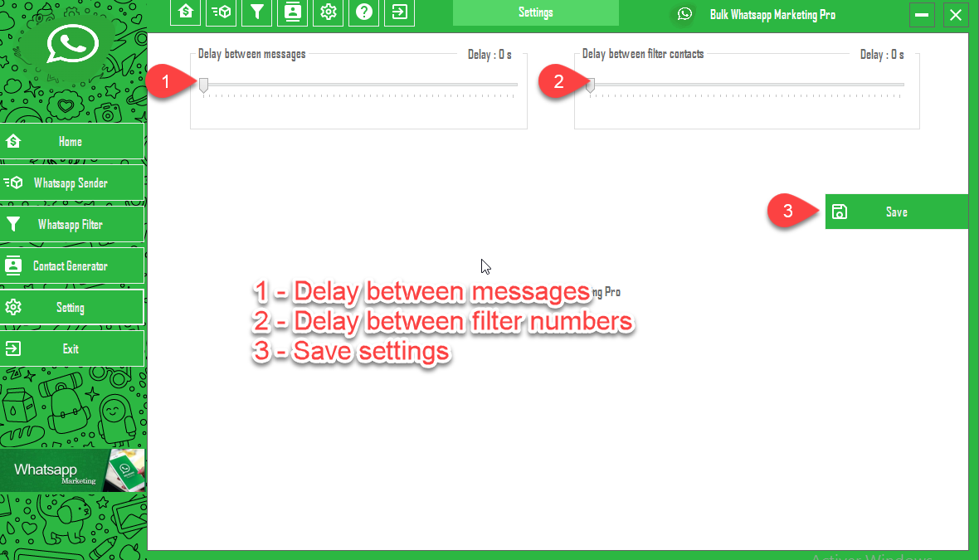This screenshot has height=560, width=979.
Task: Click the Delay between filter contacts slider handle
Action: point(590,85)
